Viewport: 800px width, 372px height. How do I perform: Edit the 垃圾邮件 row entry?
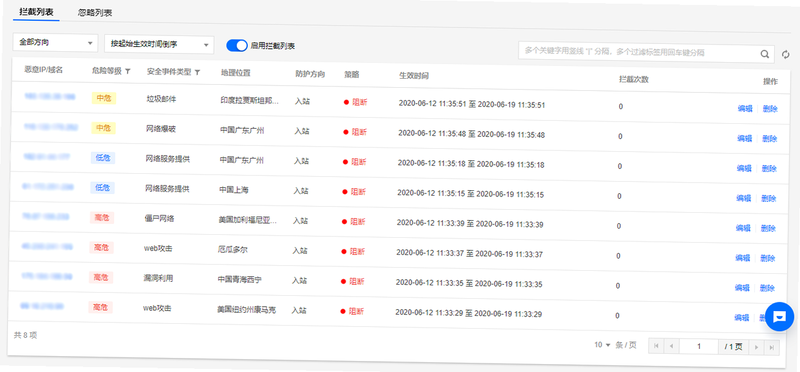[x=745, y=108]
